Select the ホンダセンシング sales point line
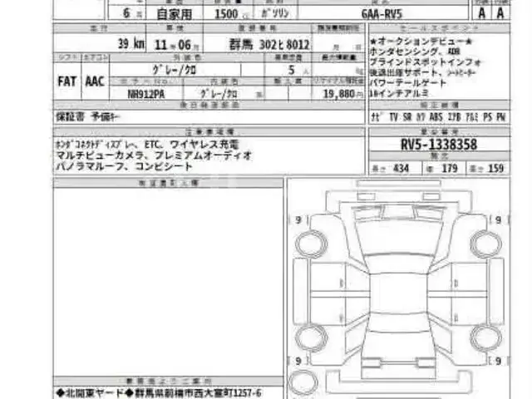The image size is (532, 399). 416,52
